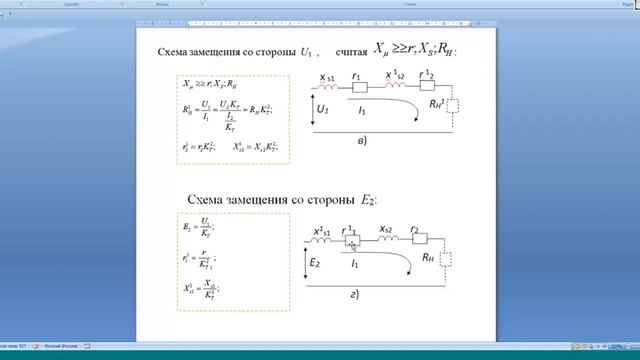Click the r1 resistor in the upper circuit

[360, 87]
